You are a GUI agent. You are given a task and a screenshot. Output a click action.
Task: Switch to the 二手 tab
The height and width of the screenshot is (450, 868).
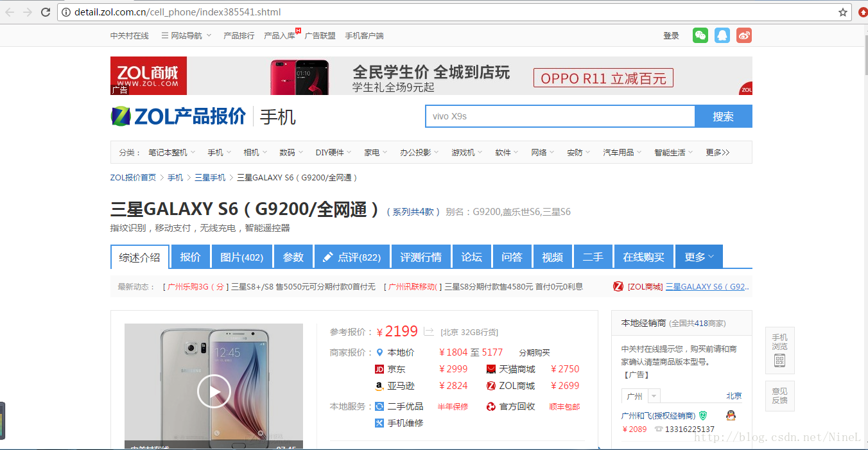coord(593,257)
